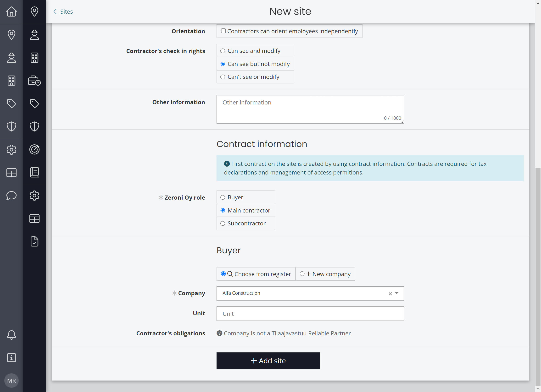
Task: Click the location pin icon at the top of the second sidebar column
Action: coord(34,11)
